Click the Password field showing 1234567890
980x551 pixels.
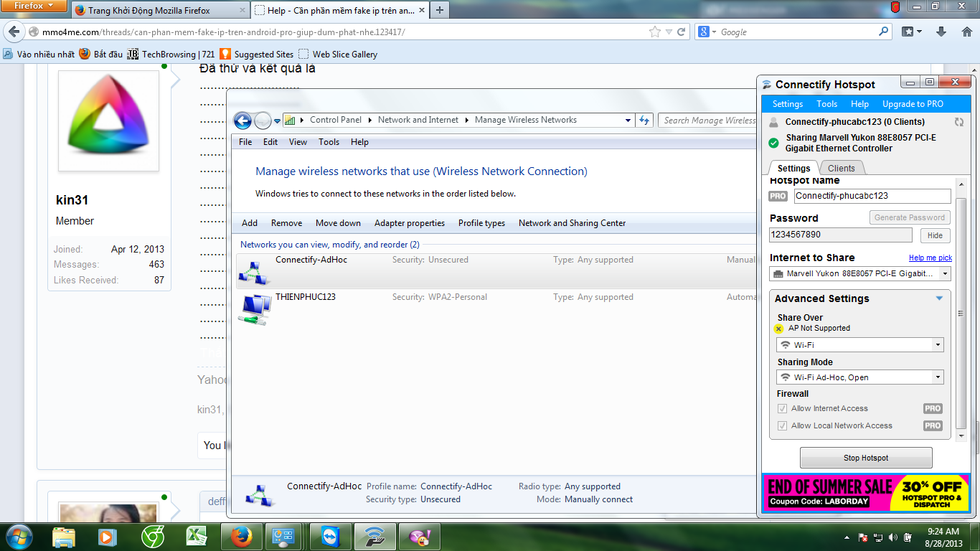point(841,235)
